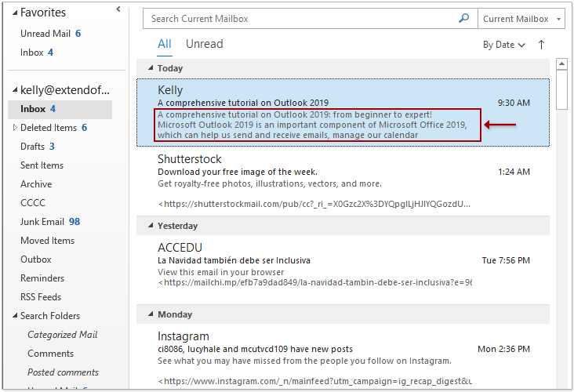Collapse the Search Folders group
Screen dimensions: 574x392
click(15, 315)
